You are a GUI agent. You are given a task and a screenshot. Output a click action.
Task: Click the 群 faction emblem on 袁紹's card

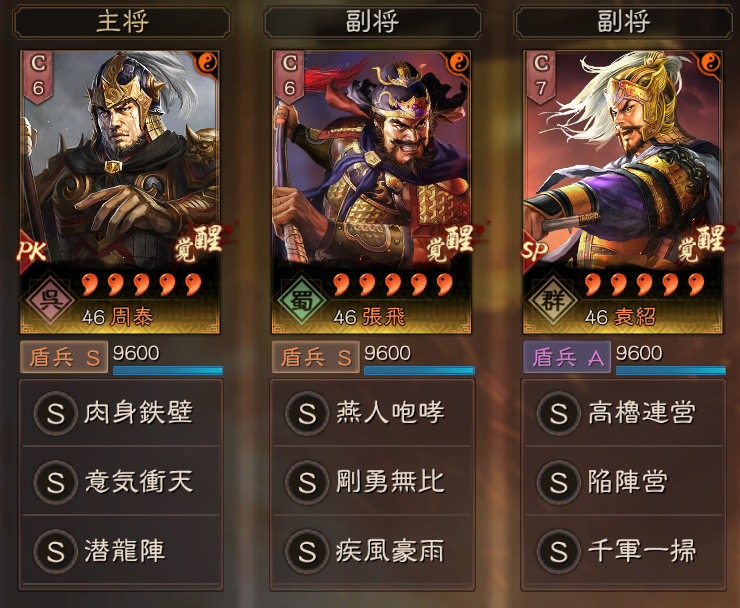coord(553,299)
